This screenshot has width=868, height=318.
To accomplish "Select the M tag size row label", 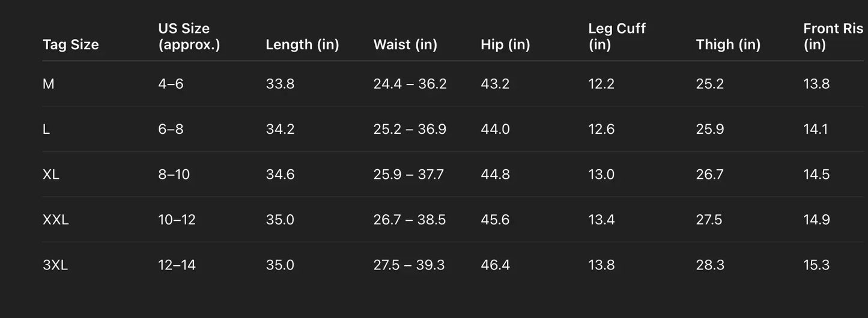I will 49,84.
